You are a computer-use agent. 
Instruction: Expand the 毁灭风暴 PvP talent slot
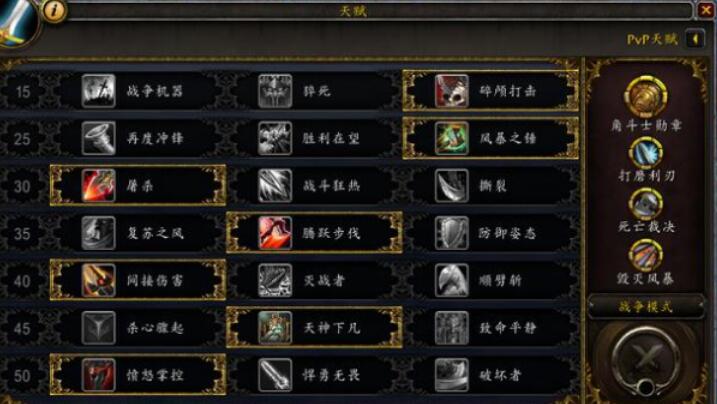pyautogui.click(x=646, y=255)
